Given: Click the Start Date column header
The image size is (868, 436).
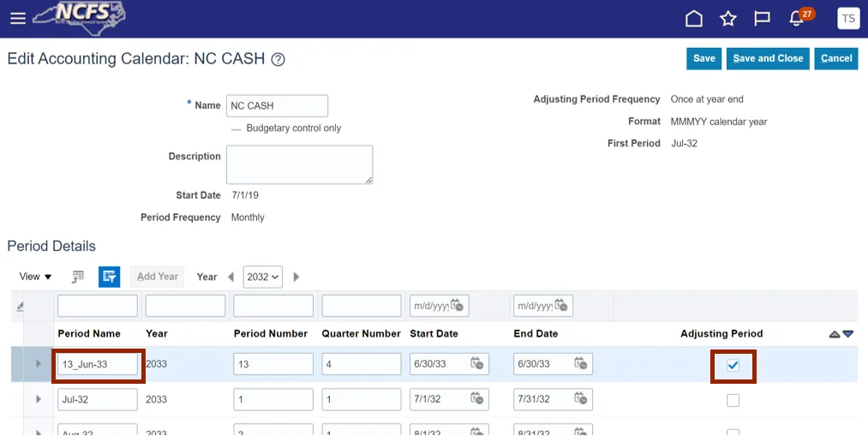Looking at the screenshot, I should 434,334.
